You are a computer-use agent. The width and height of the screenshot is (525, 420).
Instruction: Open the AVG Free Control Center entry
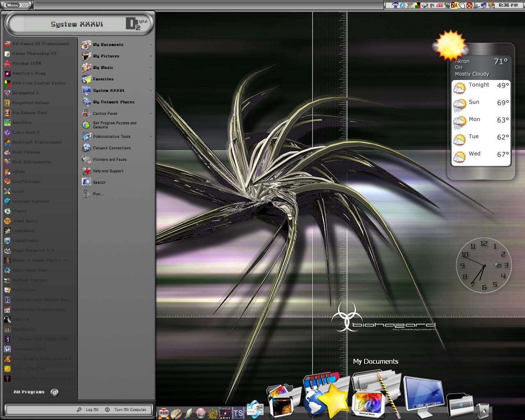tap(39, 83)
